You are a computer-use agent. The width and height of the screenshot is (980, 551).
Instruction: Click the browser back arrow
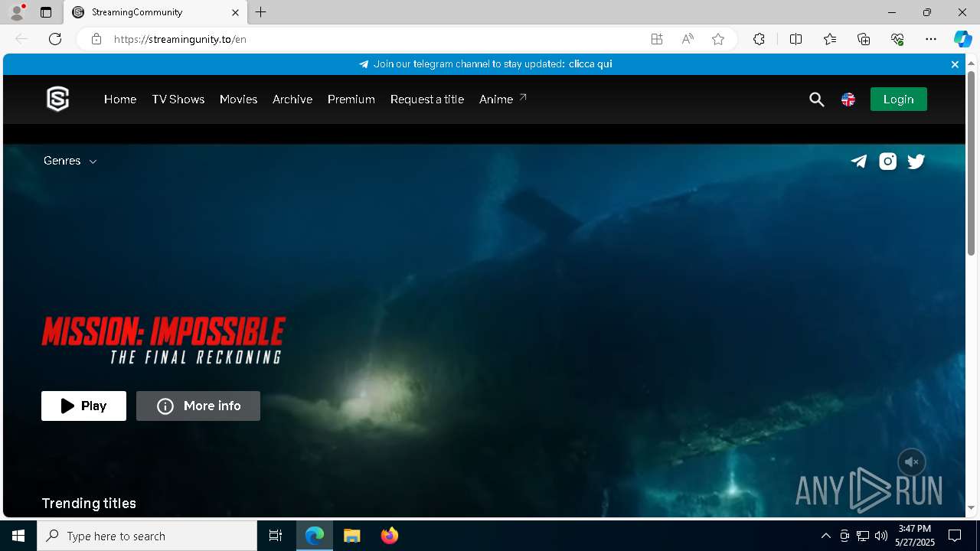pos(21,39)
